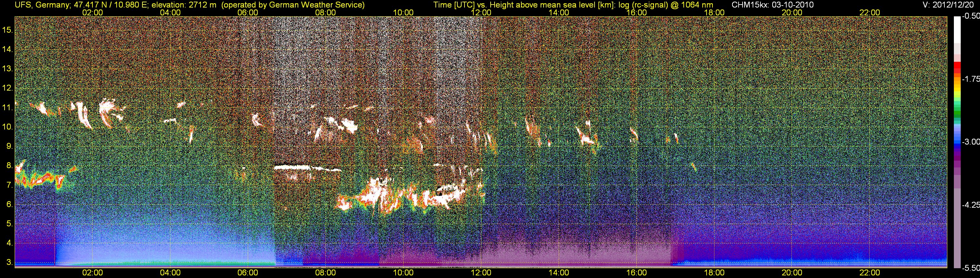This screenshot has height=278, width=980.
Task: Click the 20:00 label on bottom time axis
Action: pyautogui.click(x=792, y=273)
